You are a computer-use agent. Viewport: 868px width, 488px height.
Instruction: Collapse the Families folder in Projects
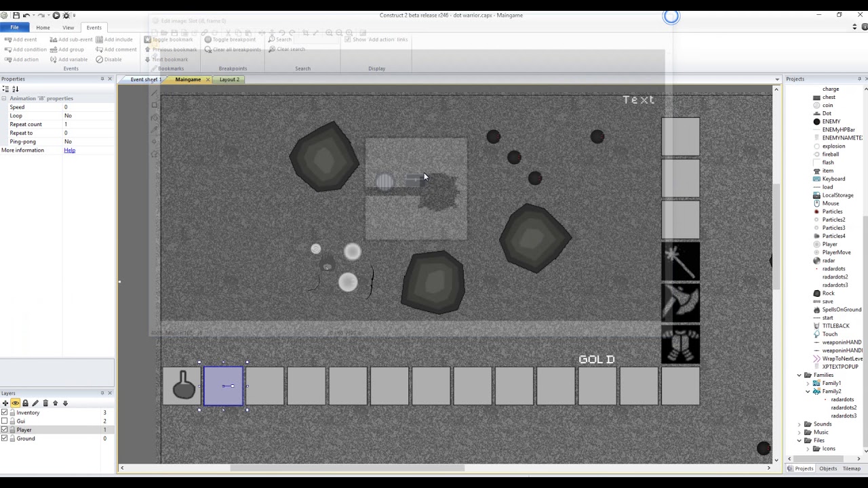pyautogui.click(x=799, y=375)
